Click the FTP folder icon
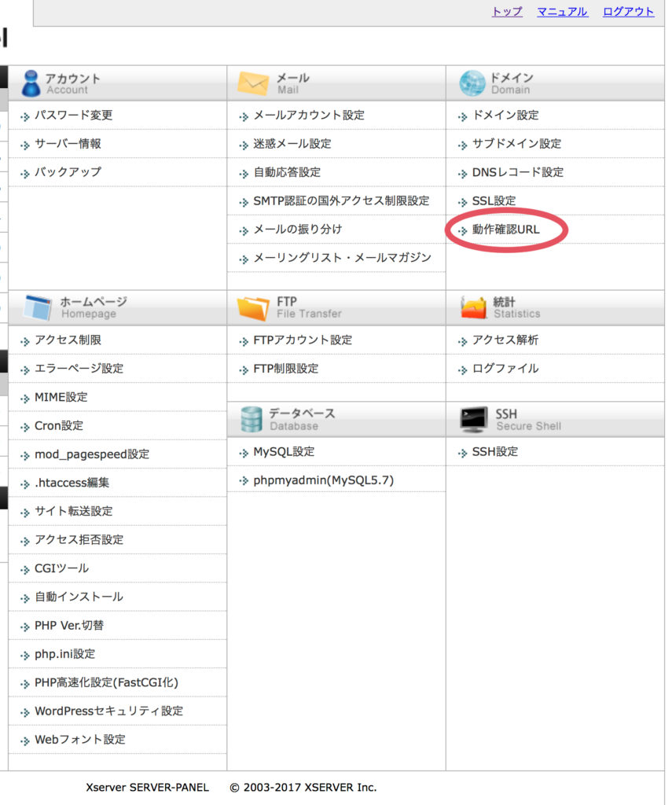Image resolution: width=672 pixels, height=805 pixels. point(253,308)
